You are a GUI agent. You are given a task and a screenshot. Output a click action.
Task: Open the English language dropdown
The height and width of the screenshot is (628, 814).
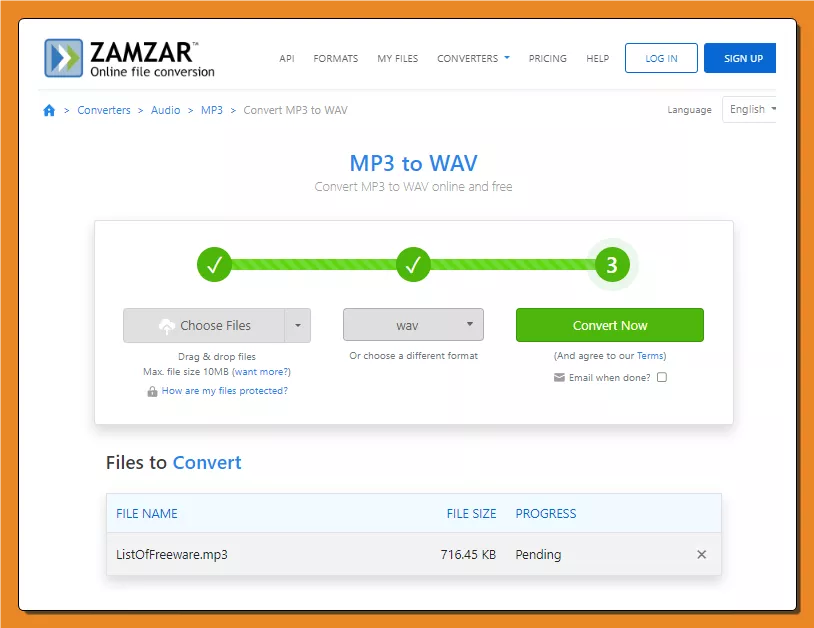(x=750, y=110)
